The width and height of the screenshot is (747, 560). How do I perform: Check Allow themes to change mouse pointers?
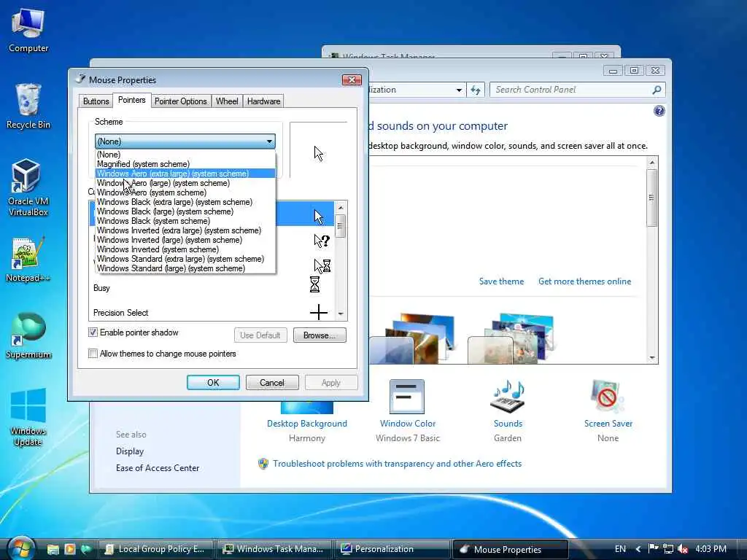click(x=93, y=354)
